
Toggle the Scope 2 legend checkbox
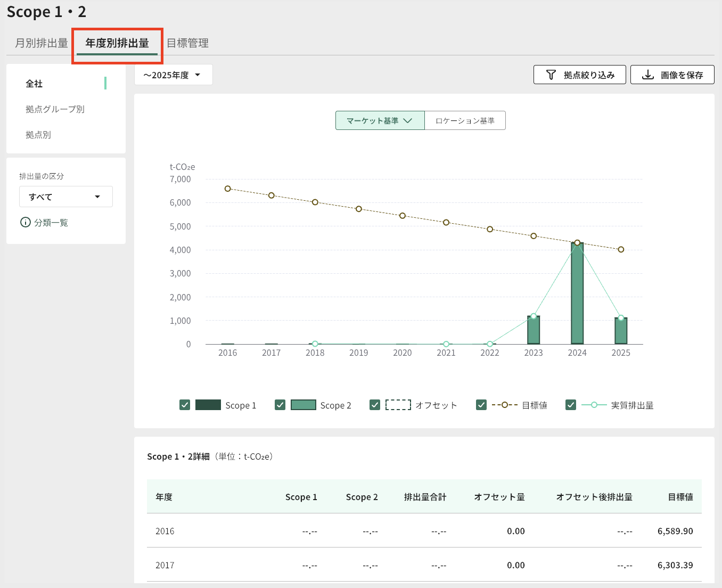tap(280, 405)
